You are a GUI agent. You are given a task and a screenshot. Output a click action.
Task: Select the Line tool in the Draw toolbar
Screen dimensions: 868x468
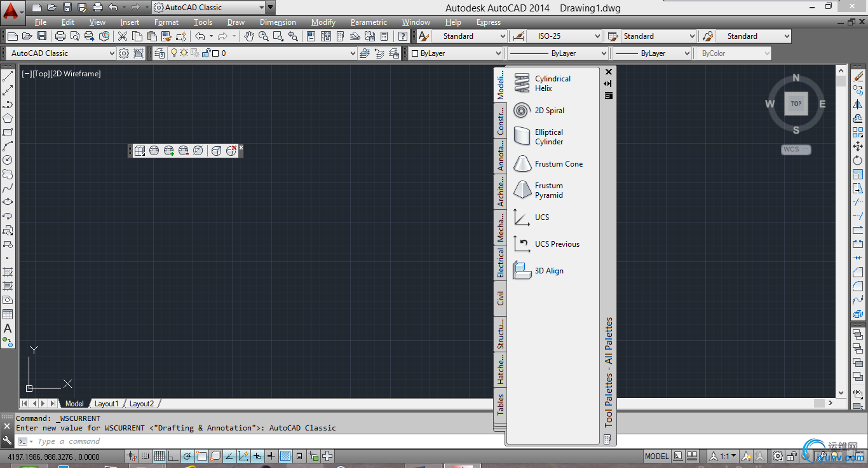pyautogui.click(x=8, y=76)
